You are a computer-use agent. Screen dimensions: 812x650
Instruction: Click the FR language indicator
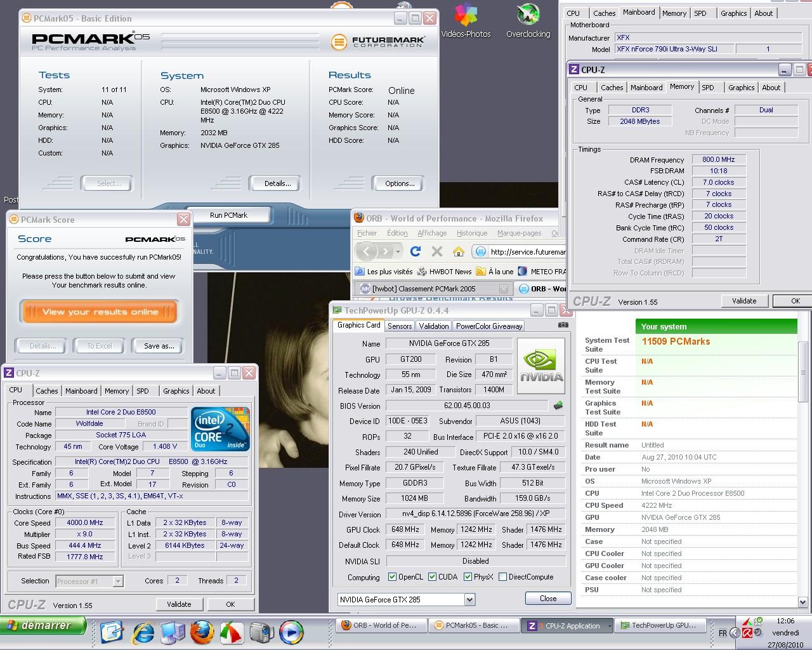point(723,633)
